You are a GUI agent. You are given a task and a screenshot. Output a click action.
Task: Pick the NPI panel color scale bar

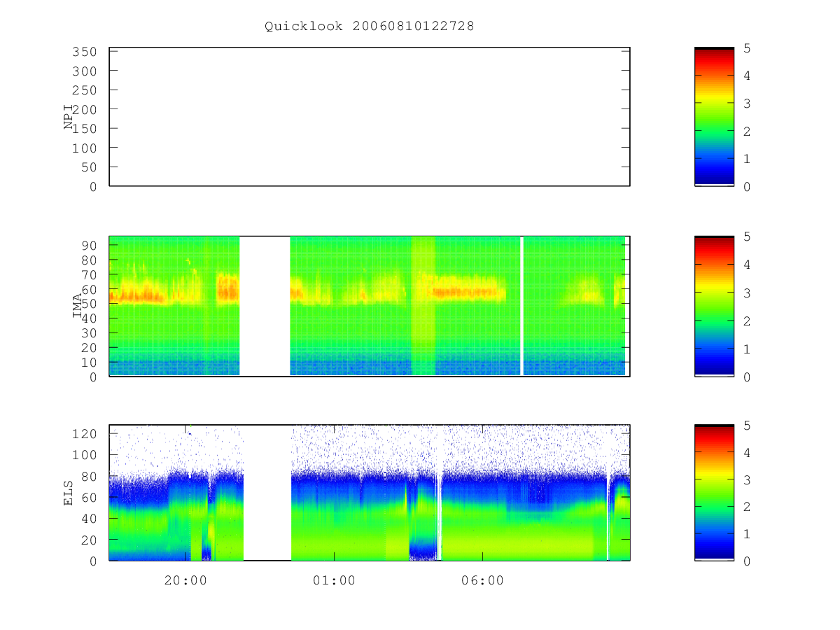[x=714, y=117]
